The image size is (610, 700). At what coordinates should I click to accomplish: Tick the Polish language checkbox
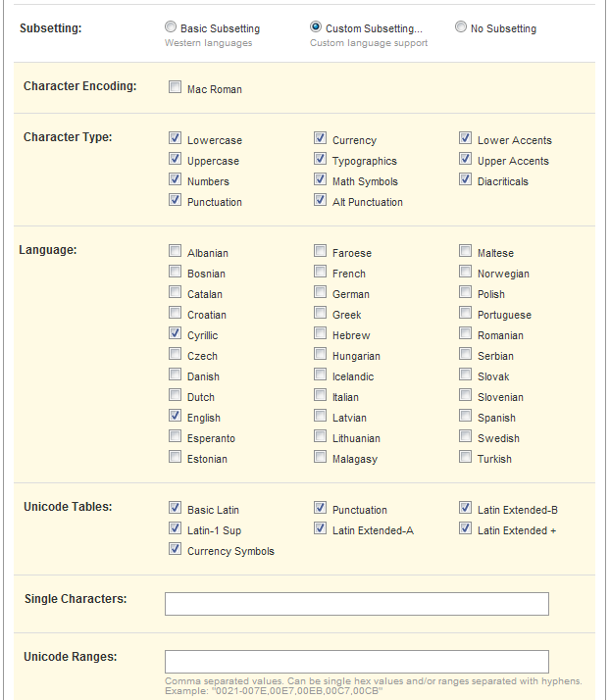pos(465,293)
